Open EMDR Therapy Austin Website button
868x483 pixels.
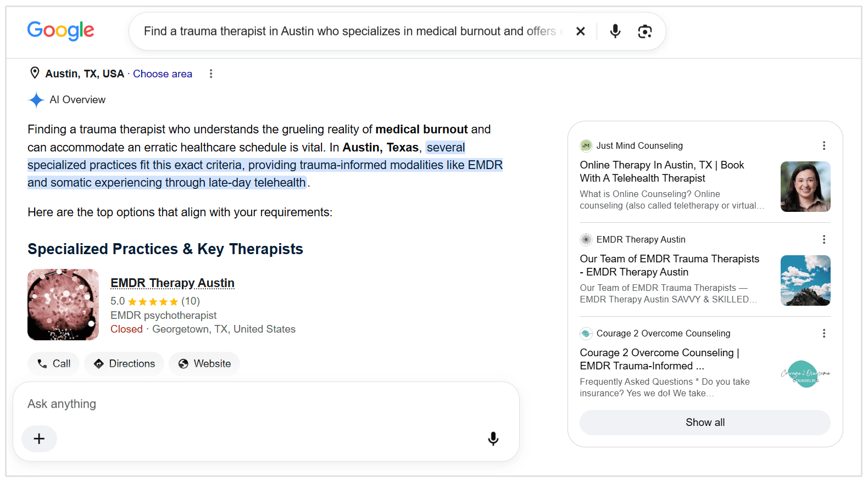(x=204, y=363)
